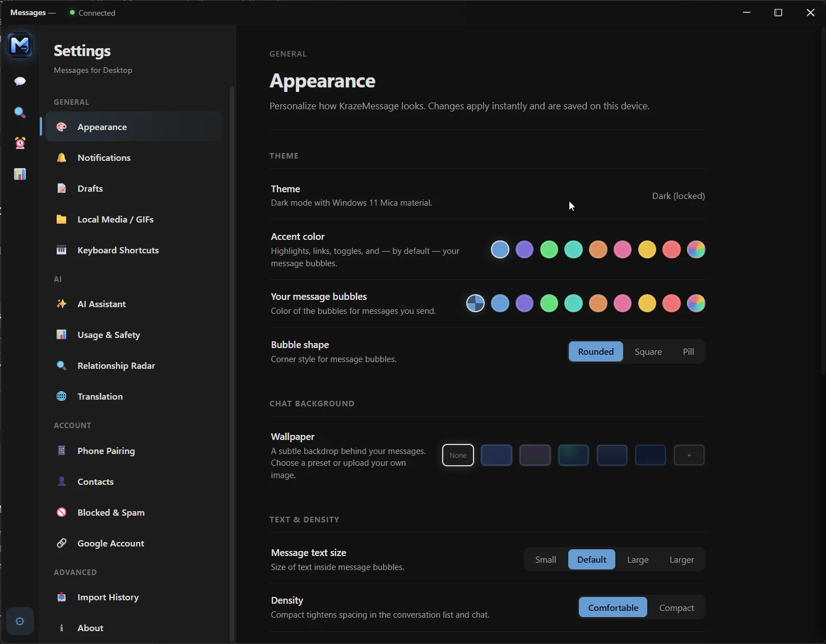Screen dimensions: 826x644
Task: Select the teal green wallpaper preset
Action: (573, 455)
